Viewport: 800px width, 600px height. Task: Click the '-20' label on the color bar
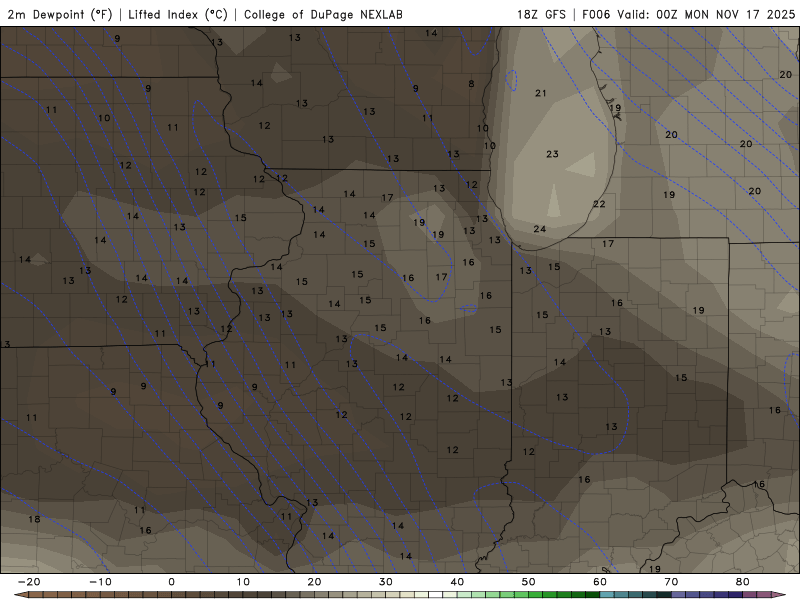pos(29,582)
